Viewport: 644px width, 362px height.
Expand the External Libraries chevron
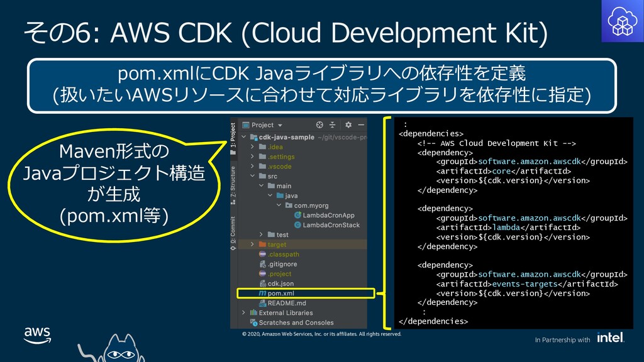[244, 313]
